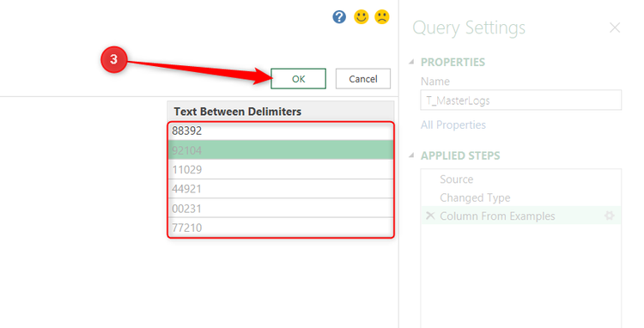Image resolution: width=644 pixels, height=328 pixels.
Task: Select the Text Between Delimiters column header
Action: 281,112
